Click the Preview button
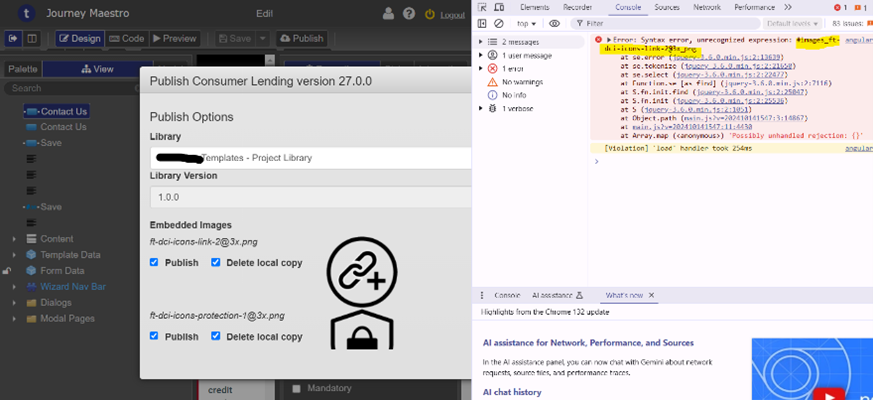 [x=173, y=38]
